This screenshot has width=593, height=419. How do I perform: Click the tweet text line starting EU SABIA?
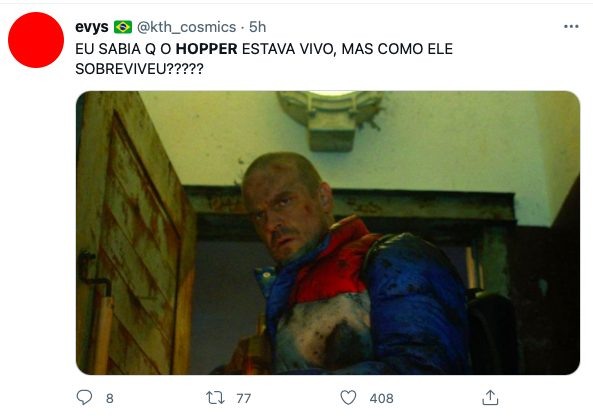click(x=264, y=49)
